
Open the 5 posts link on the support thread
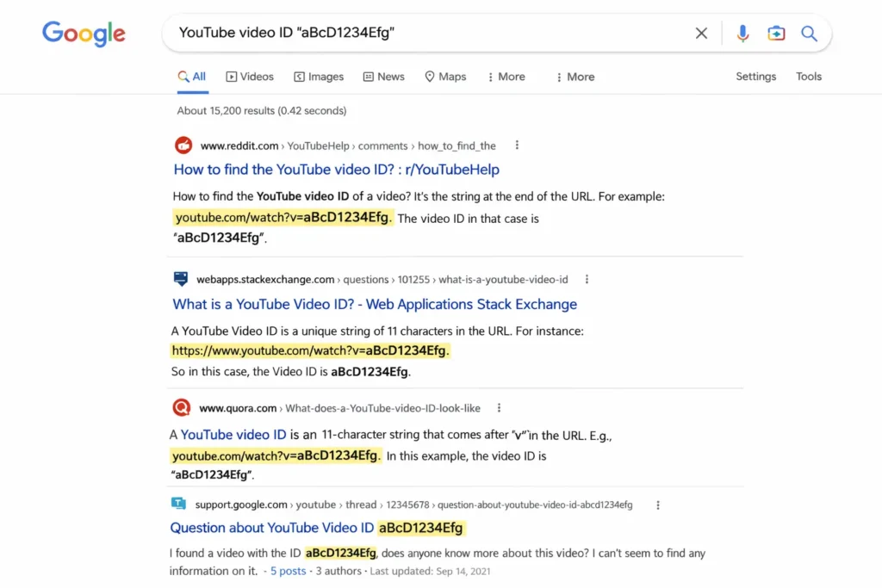coord(288,571)
